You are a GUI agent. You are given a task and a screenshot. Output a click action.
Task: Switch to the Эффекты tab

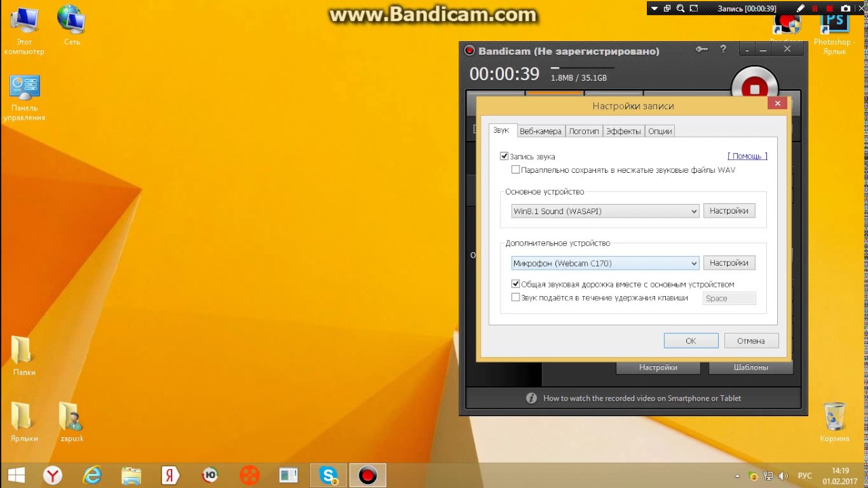(x=624, y=131)
